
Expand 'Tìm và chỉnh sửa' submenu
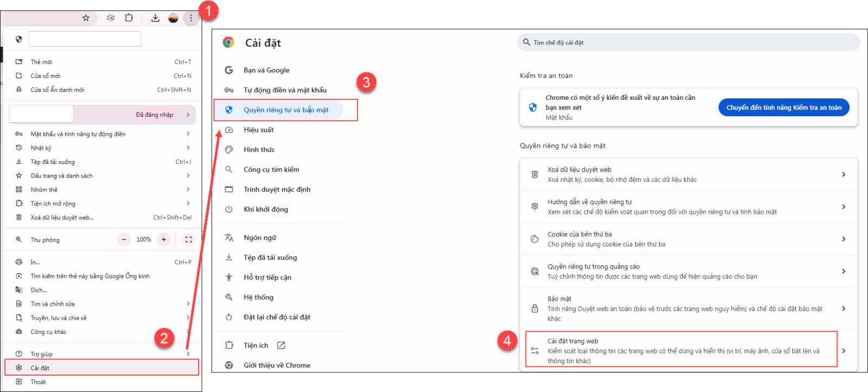pyautogui.click(x=103, y=304)
